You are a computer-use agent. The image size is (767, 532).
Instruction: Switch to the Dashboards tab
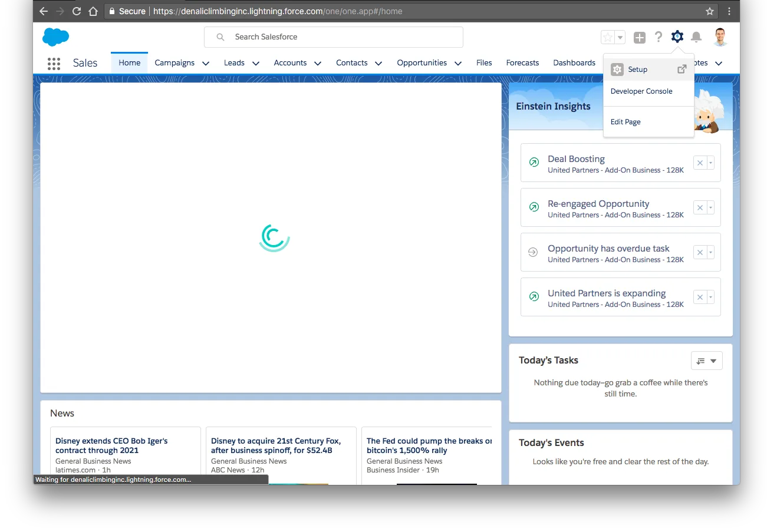point(574,62)
